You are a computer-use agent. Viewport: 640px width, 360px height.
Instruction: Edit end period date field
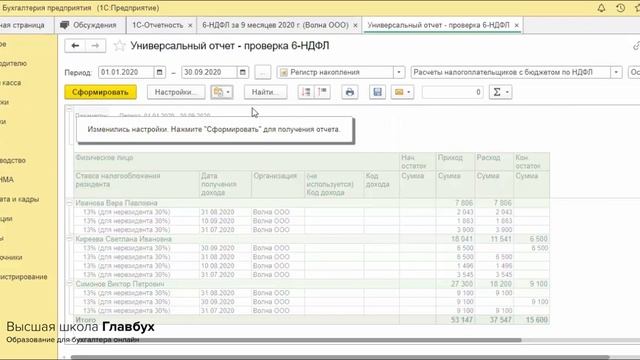pyautogui.click(x=209, y=72)
